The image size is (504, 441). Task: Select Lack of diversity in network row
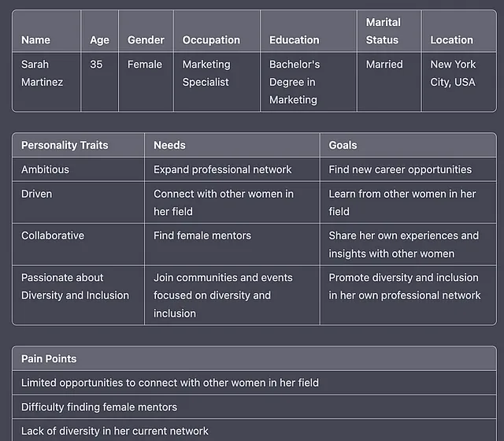point(254,431)
